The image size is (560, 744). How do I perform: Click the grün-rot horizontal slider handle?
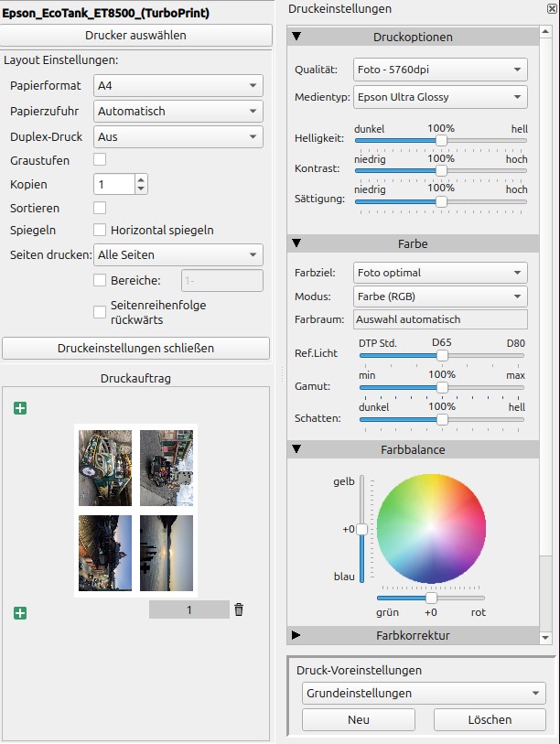point(431,598)
